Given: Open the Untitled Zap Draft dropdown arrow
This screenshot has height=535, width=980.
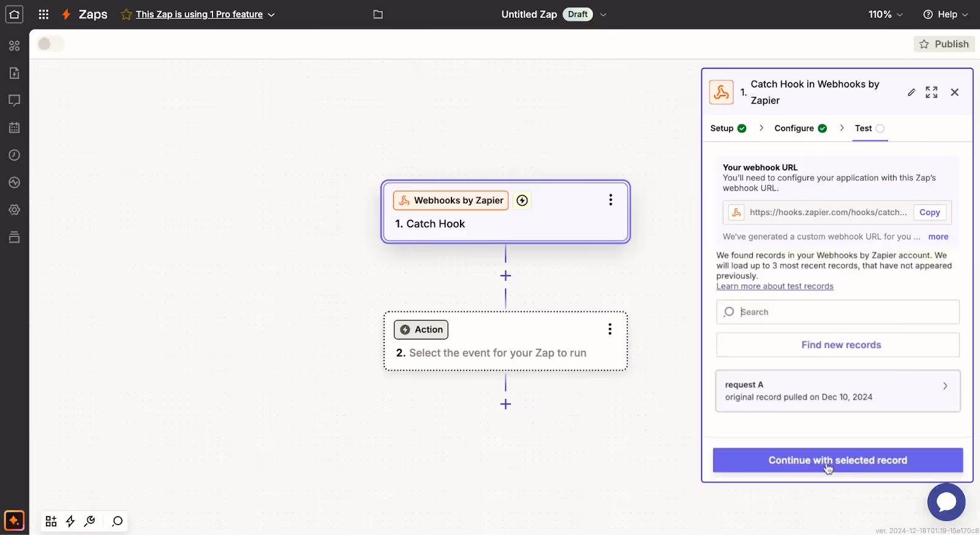Looking at the screenshot, I should (x=603, y=15).
